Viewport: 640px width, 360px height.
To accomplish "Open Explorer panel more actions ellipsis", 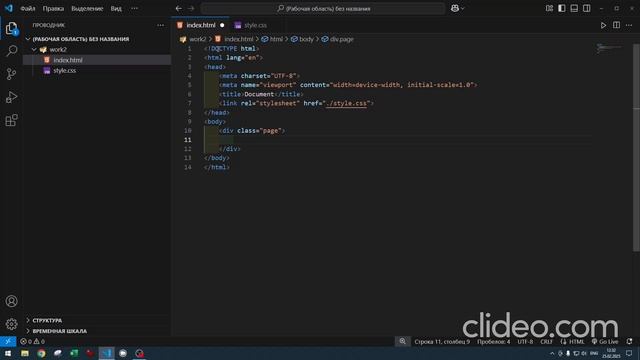I will point(160,25).
